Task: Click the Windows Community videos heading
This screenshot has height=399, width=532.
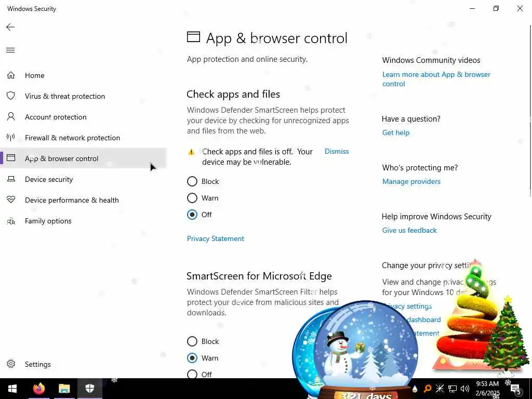Action: coord(431,60)
